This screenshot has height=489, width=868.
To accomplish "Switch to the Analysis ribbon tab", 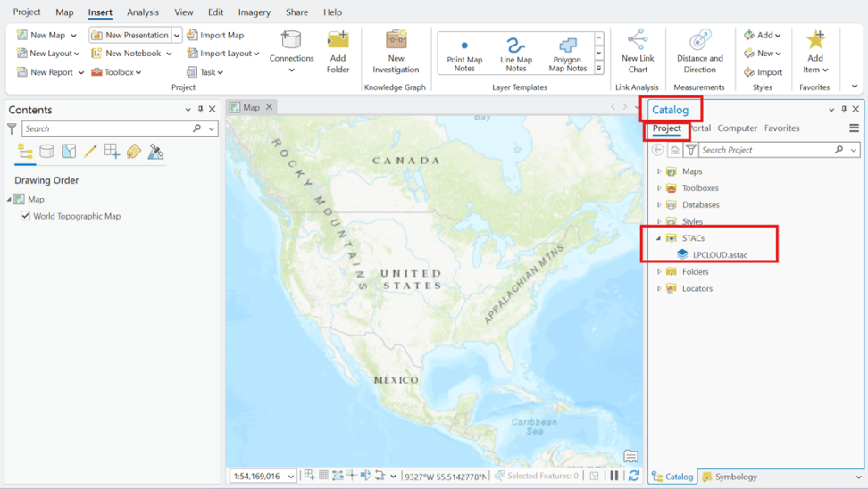I will click(x=143, y=12).
